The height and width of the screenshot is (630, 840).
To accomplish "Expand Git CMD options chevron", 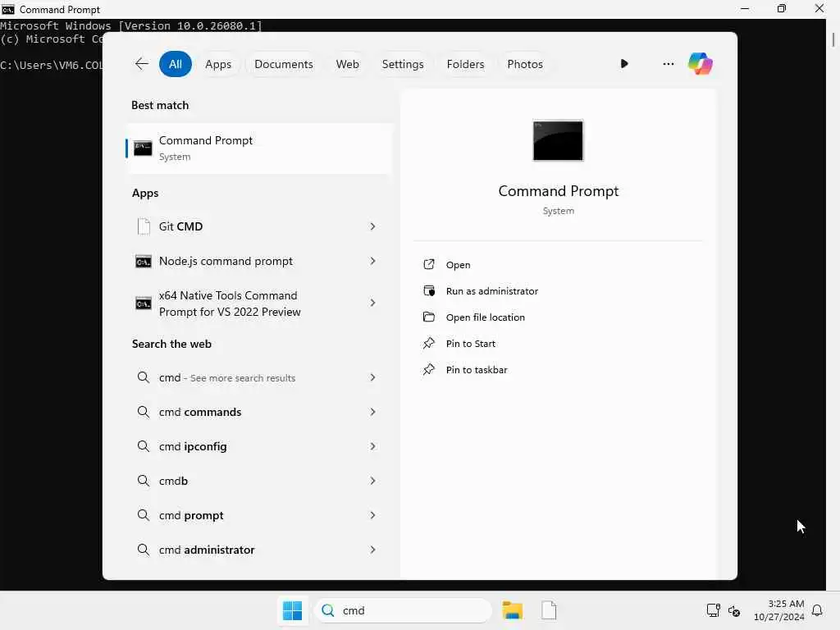I will [x=373, y=226].
